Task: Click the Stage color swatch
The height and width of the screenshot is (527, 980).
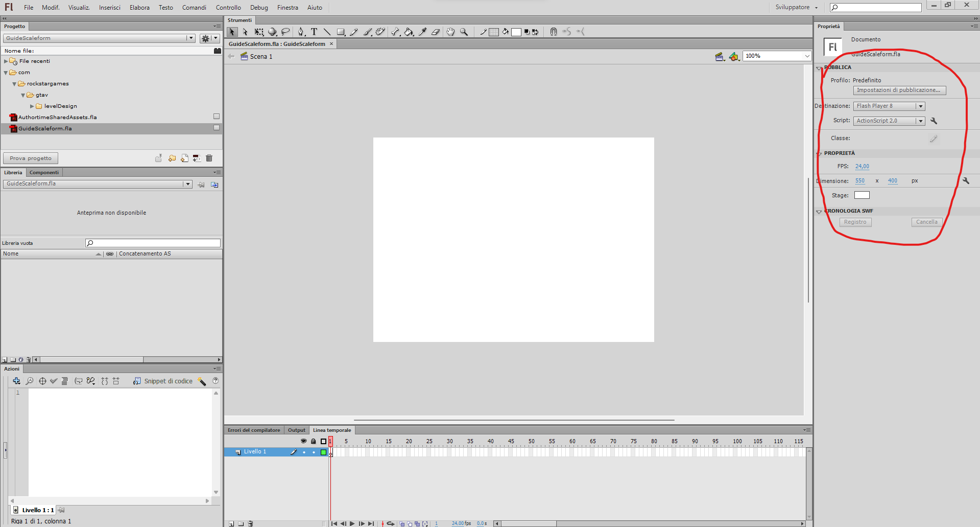Action: click(862, 195)
